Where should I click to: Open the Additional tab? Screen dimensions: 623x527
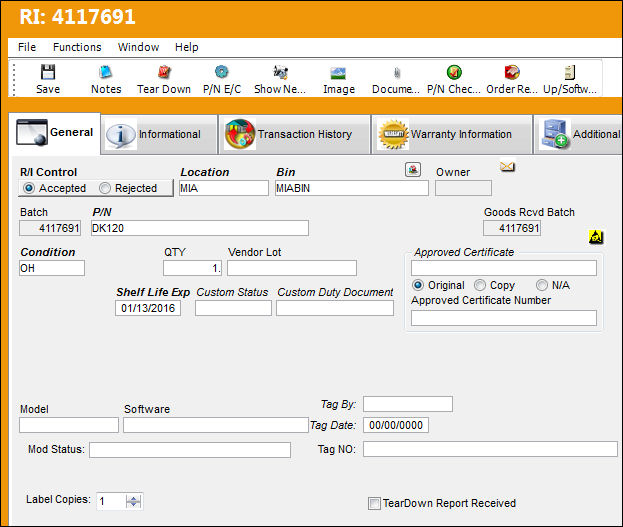(x=578, y=134)
